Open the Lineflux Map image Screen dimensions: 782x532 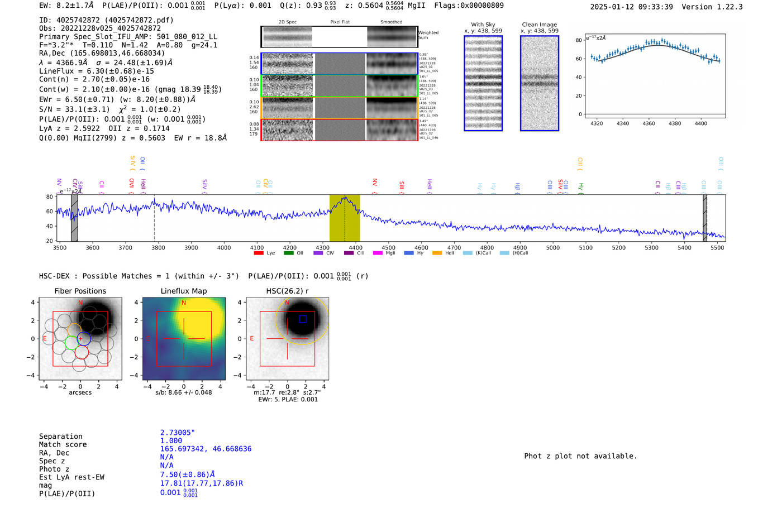pyautogui.click(x=184, y=339)
